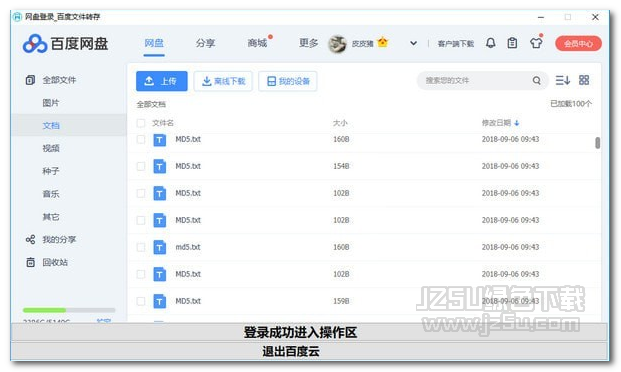The width and height of the screenshot is (621, 372).
Task: Click file icon of 159B MD5.txt
Action: 160,301
